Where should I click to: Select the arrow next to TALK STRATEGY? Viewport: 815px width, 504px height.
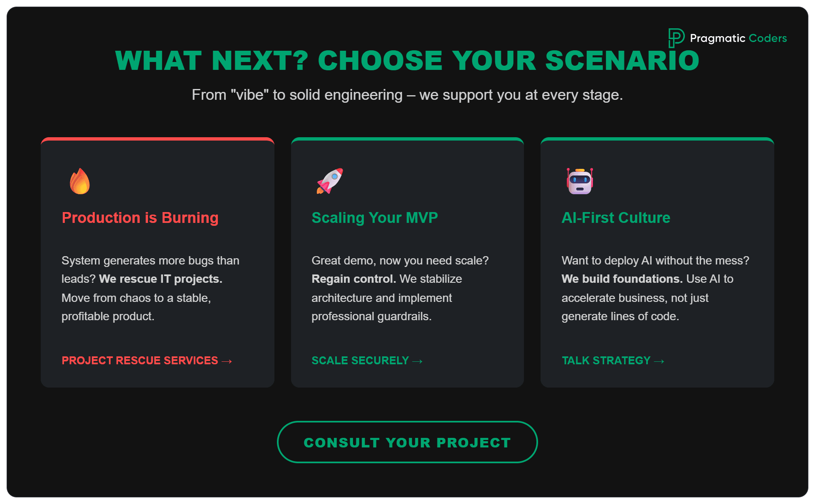[x=660, y=361]
